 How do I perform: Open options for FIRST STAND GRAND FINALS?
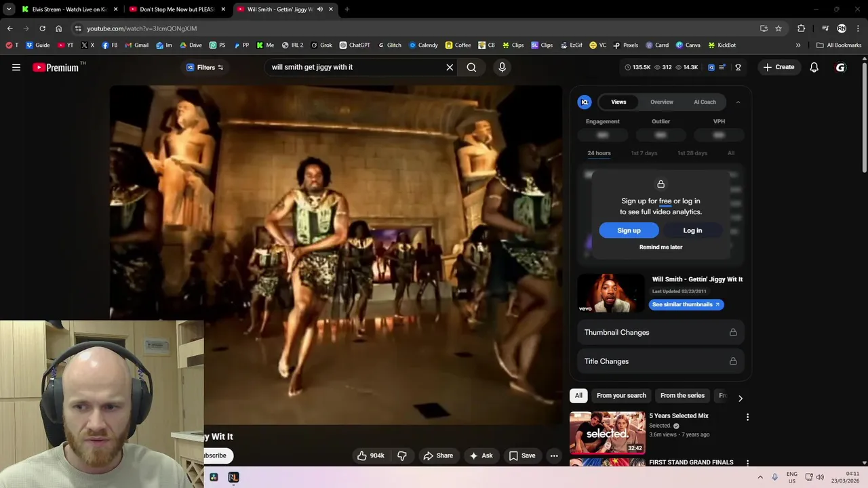coord(747,463)
